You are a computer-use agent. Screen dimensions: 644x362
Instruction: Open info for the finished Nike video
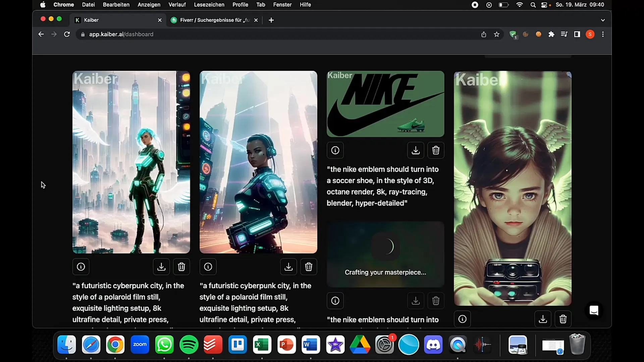click(x=335, y=150)
